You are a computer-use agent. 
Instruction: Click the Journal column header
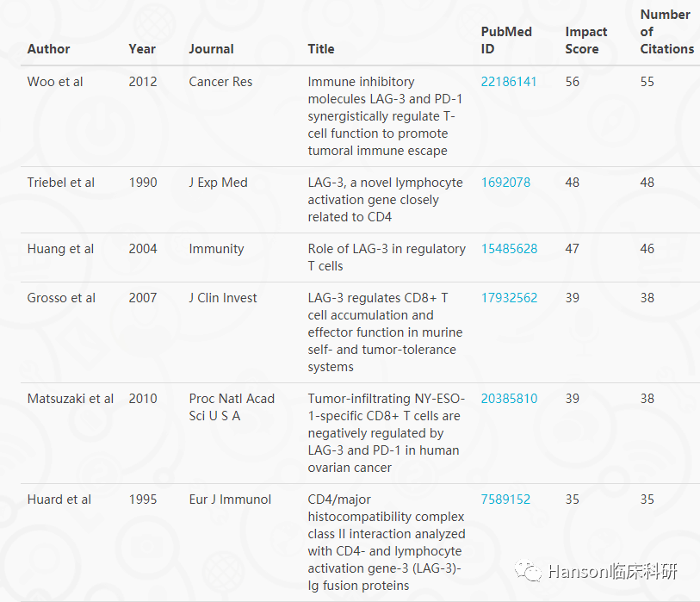(x=211, y=49)
